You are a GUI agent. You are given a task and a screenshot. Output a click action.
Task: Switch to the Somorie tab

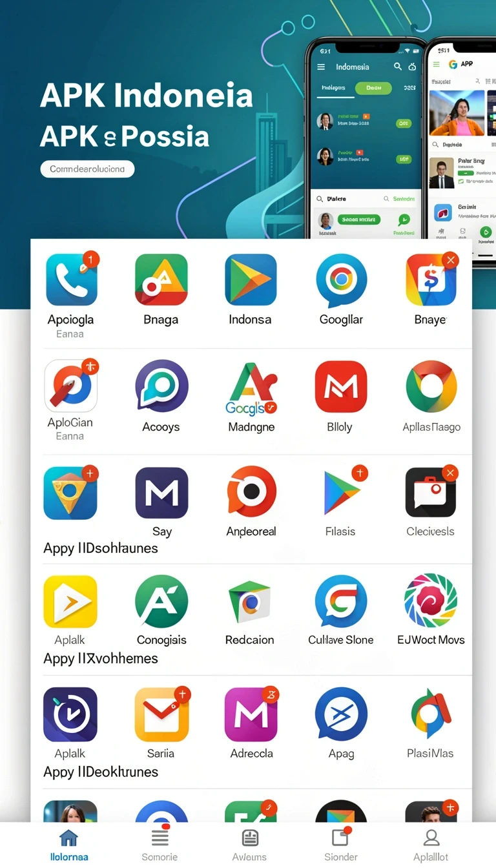coord(160,845)
